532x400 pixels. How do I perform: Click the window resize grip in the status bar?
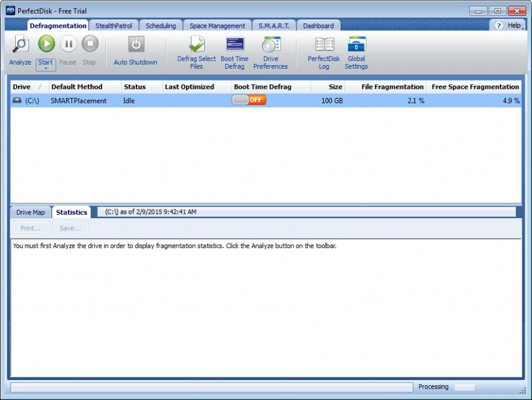(523, 391)
